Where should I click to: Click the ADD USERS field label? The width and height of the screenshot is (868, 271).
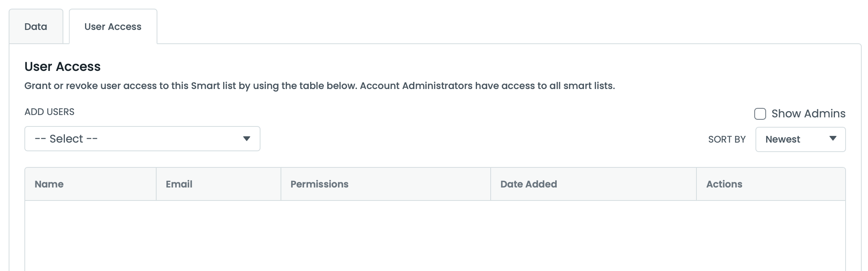49,112
